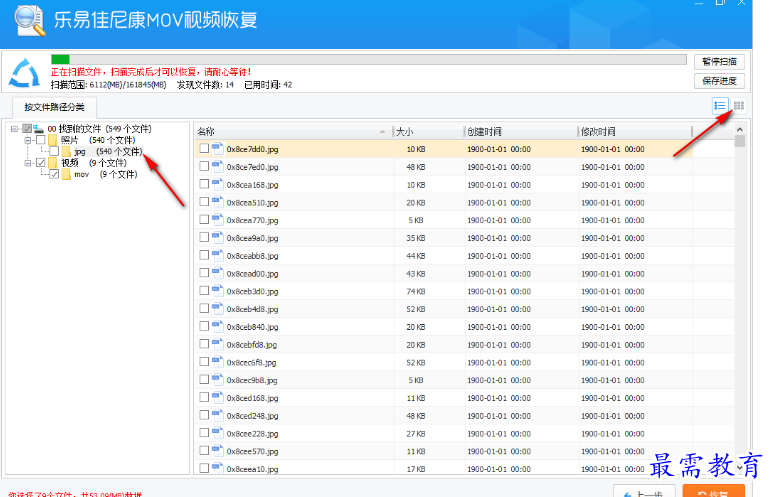The width and height of the screenshot is (771, 497).
Task: Click 74 KB size of 0x8ceb3d0.jpg
Action: click(x=416, y=291)
